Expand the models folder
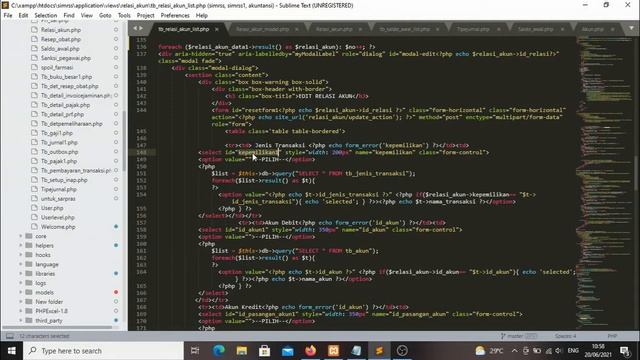Screen dimensions: 640x360 pos(21,293)
